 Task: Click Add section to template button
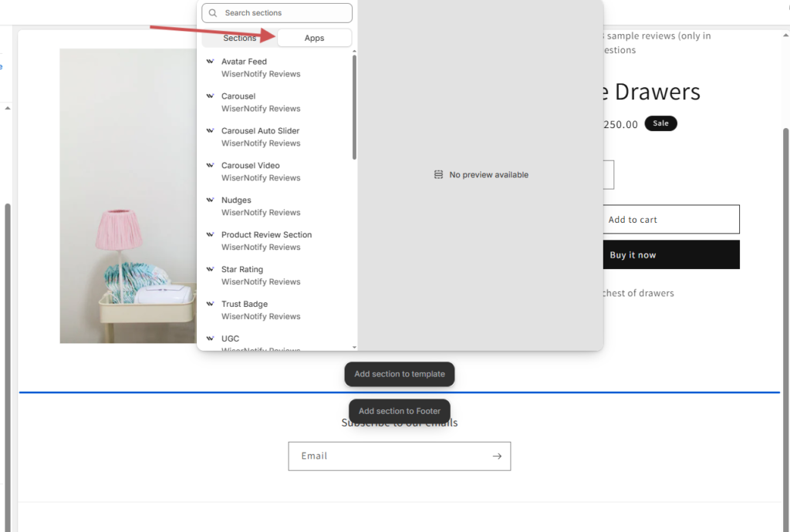coord(400,374)
